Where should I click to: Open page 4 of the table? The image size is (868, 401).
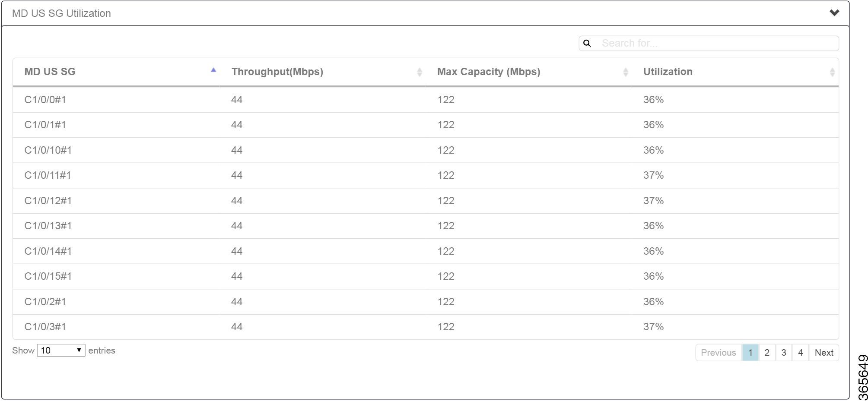point(801,352)
